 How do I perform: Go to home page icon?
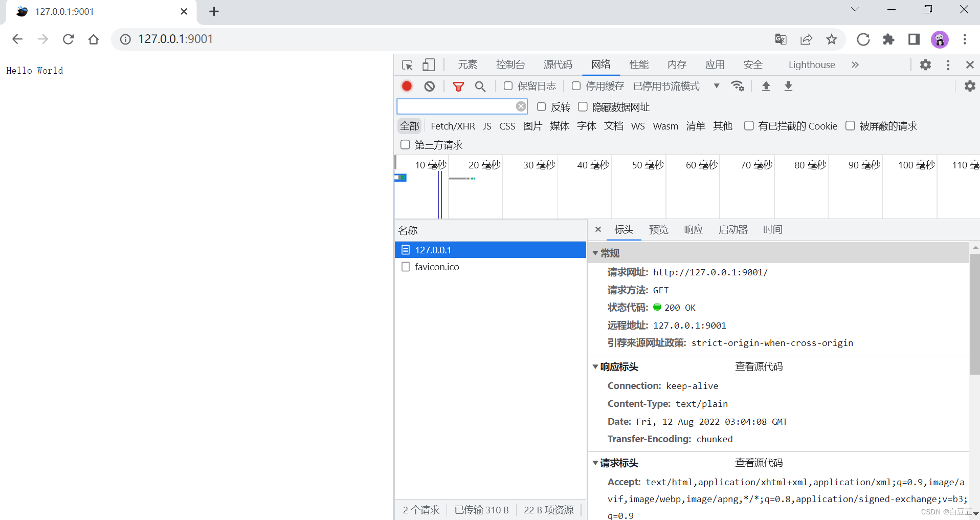click(x=93, y=39)
